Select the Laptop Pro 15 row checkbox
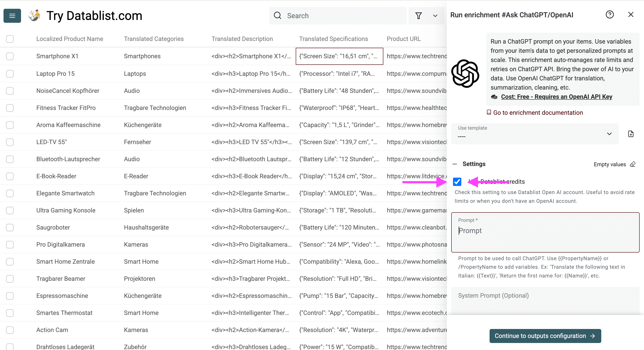Image resolution: width=644 pixels, height=350 pixels. coord(10,74)
